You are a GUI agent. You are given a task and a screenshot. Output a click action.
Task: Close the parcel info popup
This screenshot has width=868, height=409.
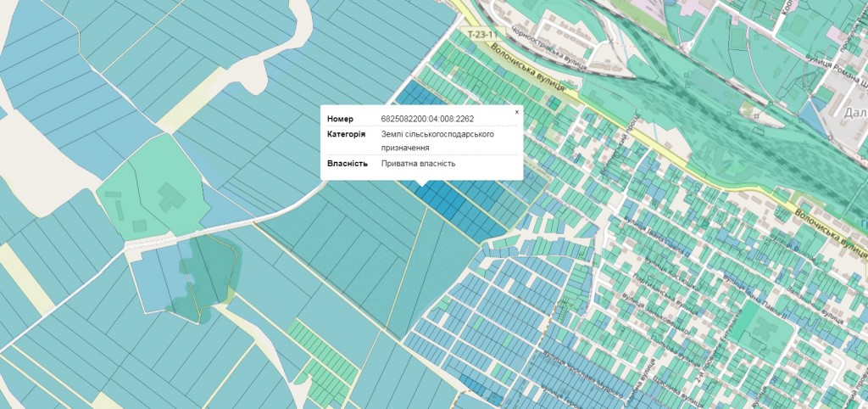tap(517, 112)
